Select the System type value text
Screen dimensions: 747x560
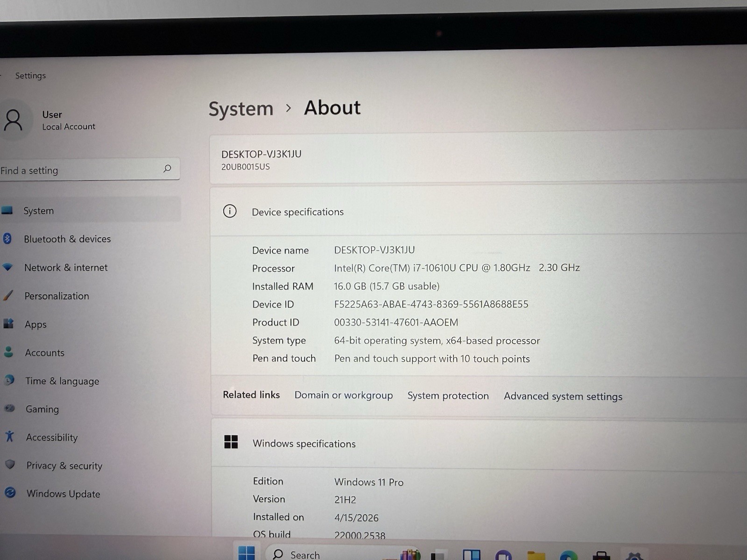point(437,341)
